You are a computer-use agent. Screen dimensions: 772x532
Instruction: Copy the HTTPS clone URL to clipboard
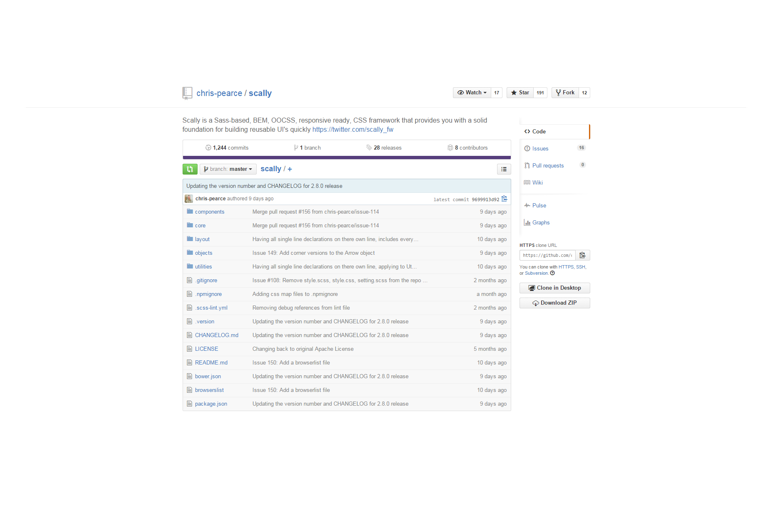point(582,255)
